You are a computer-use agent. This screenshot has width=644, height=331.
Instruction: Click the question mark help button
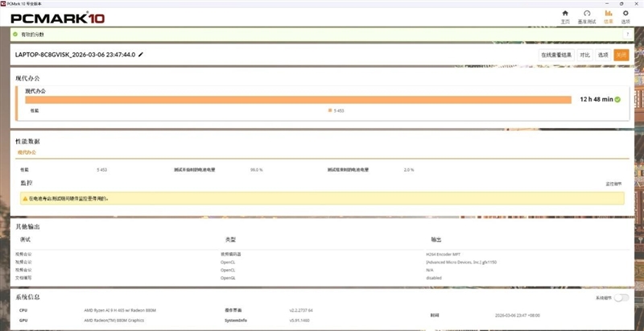click(627, 35)
